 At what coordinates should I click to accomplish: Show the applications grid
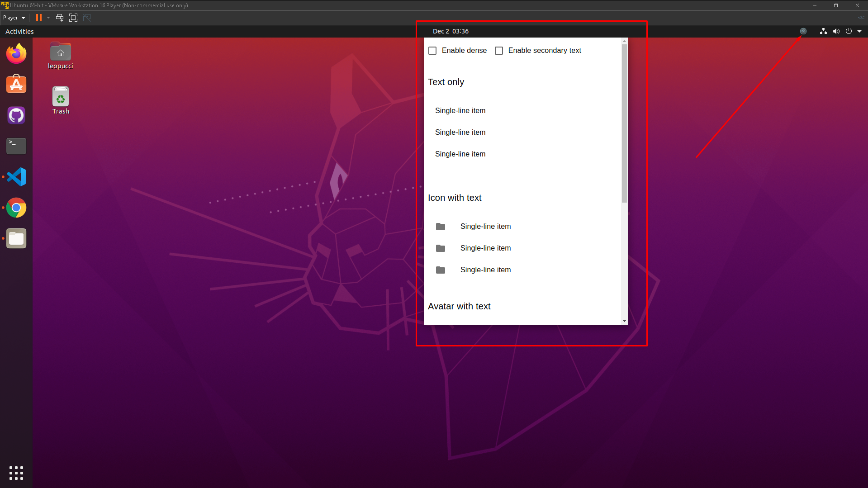click(16, 473)
